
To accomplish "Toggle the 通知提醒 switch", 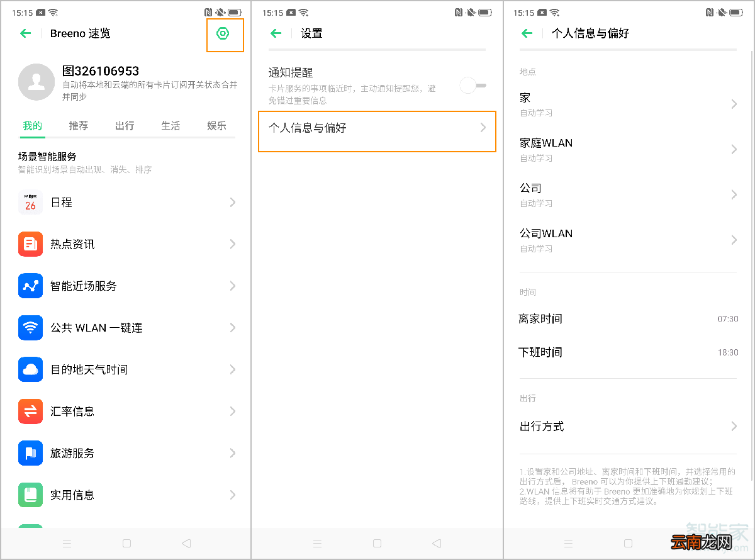I will [473, 85].
